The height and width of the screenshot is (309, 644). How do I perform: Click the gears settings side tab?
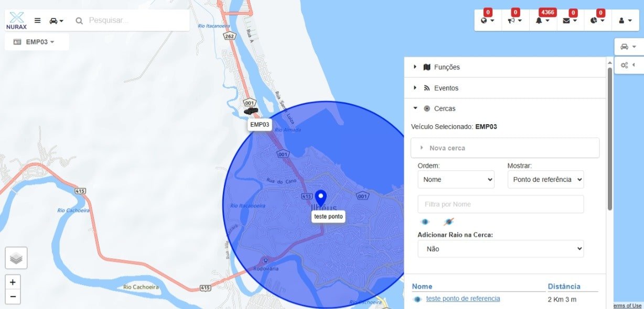click(628, 65)
